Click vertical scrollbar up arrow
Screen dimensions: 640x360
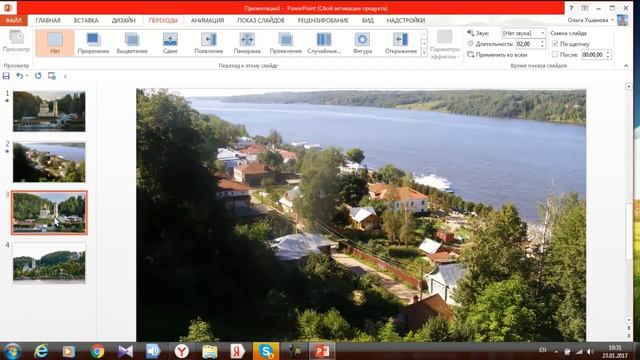point(629,87)
